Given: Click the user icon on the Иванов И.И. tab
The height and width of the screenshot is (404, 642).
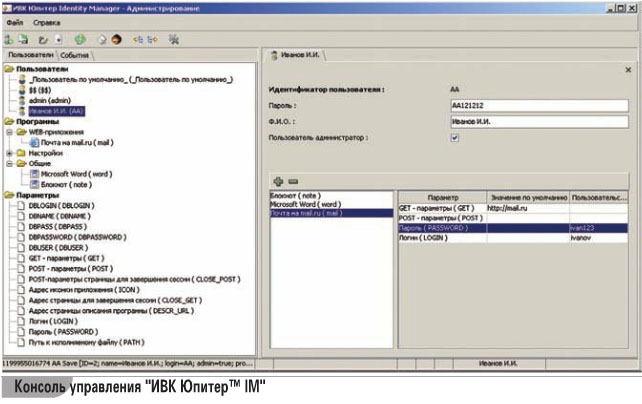Looking at the screenshot, I should point(274,55).
